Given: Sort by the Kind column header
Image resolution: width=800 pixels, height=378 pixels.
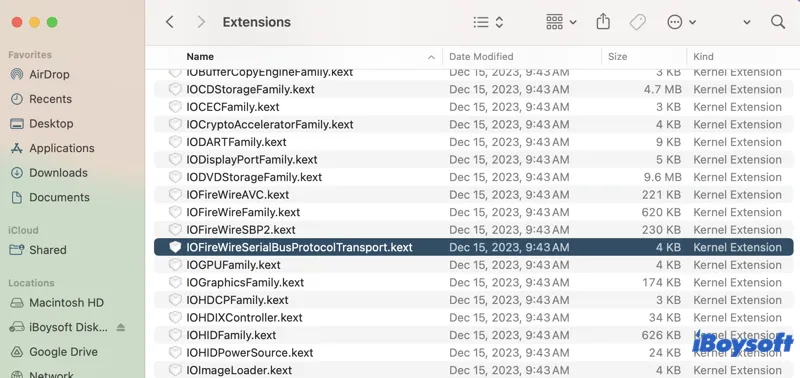Looking at the screenshot, I should 703,57.
